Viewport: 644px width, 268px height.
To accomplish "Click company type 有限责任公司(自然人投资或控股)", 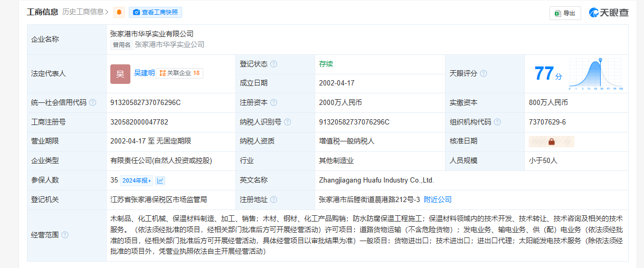I will tap(161, 161).
